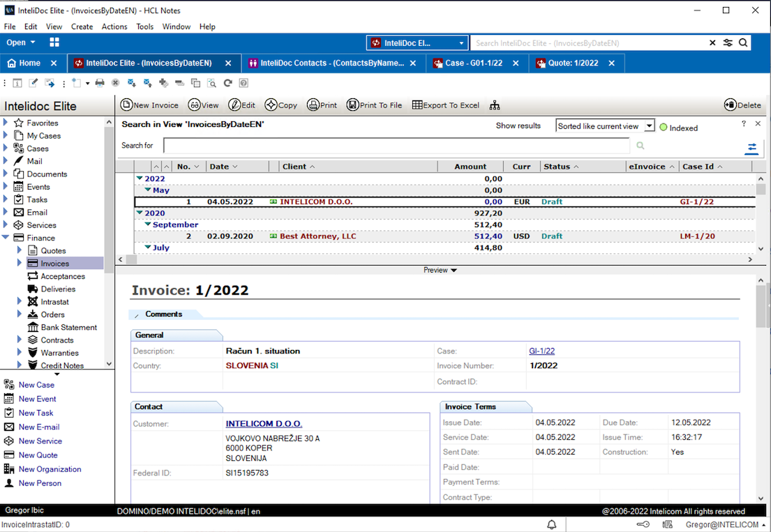
Task: Click Export To Excel button
Action: point(445,105)
